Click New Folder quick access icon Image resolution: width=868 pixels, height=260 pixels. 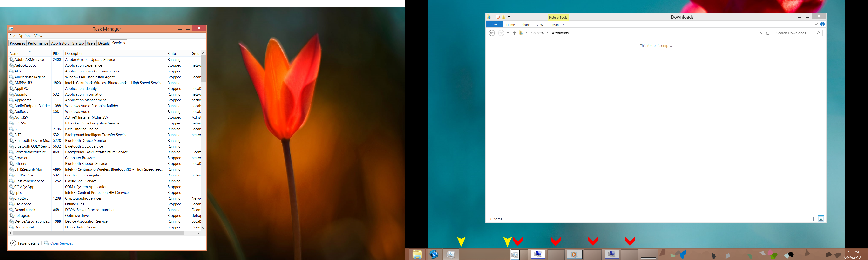pyautogui.click(x=504, y=17)
